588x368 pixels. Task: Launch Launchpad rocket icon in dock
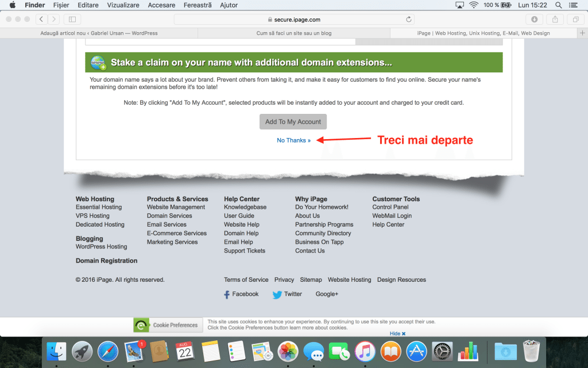pos(82,352)
